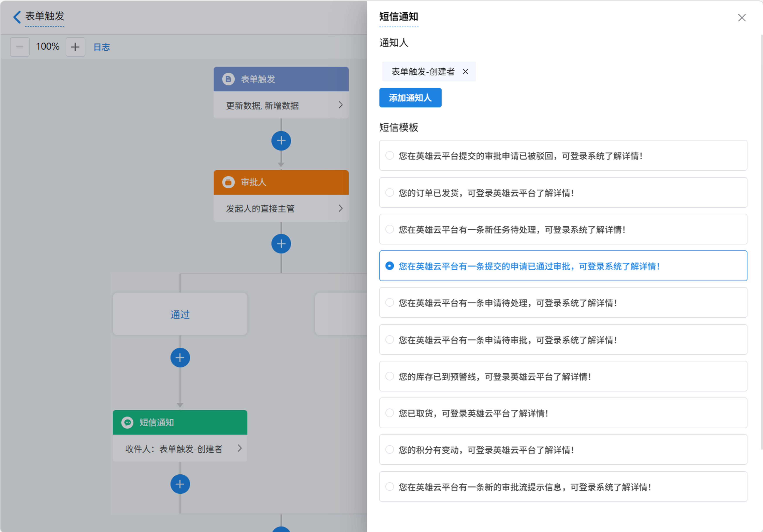This screenshot has height=532, width=763.
Task: Remove the 表单触发-创建者 recipient tag
Action: click(x=465, y=72)
